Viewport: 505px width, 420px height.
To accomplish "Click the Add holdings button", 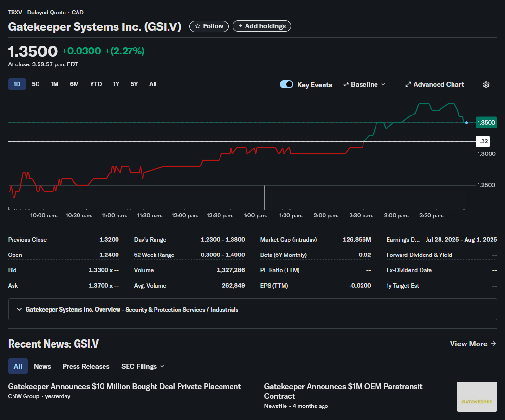I will (262, 26).
